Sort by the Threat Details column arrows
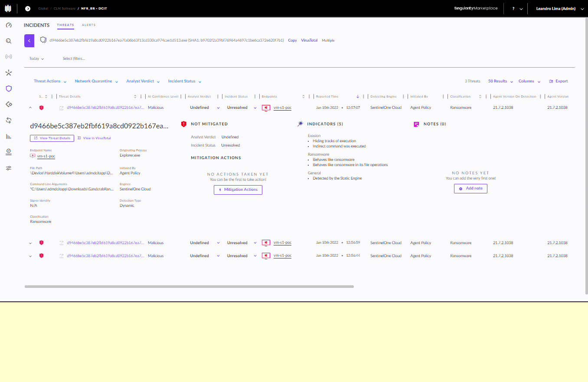The image size is (588, 382). (135, 97)
